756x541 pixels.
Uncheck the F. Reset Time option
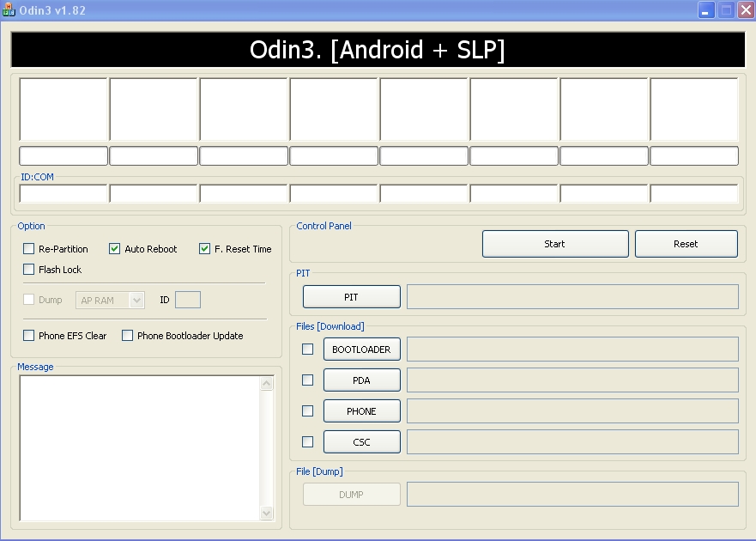click(204, 249)
